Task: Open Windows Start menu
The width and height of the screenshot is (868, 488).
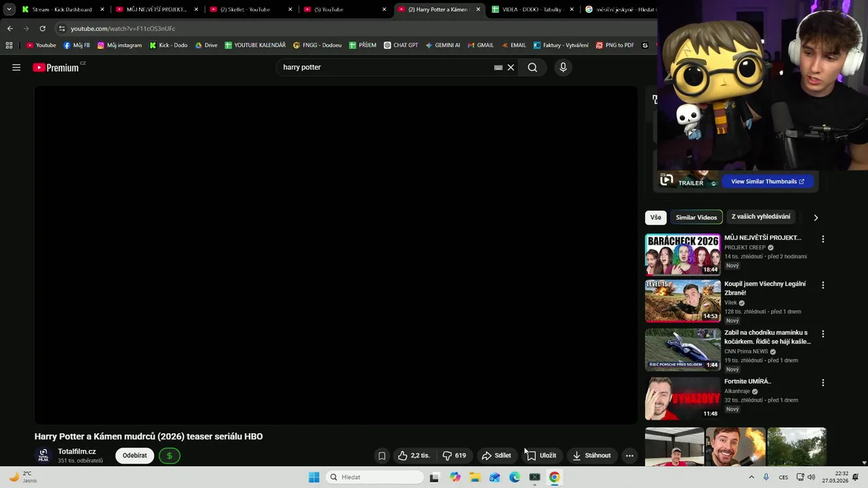Action: pos(314,477)
